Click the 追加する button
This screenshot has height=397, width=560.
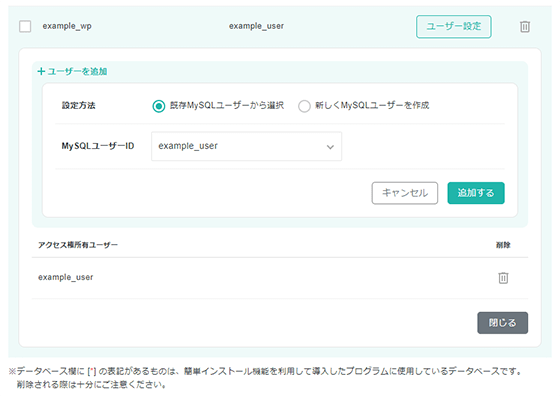click(476, 193)
